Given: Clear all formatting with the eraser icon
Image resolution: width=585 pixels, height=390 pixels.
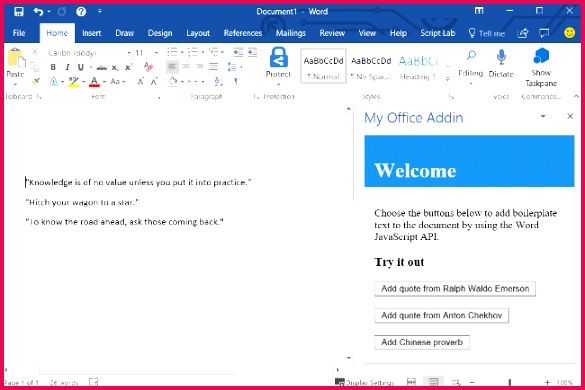Looking at the screenshot, I should pos(148,67).
